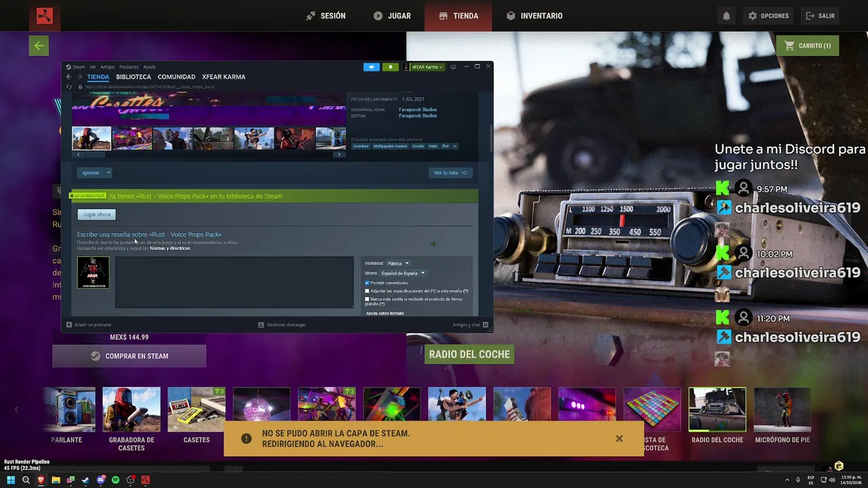Open the Normas y directrices link
This screenshot has width=868, height=488.
(170, 248)
